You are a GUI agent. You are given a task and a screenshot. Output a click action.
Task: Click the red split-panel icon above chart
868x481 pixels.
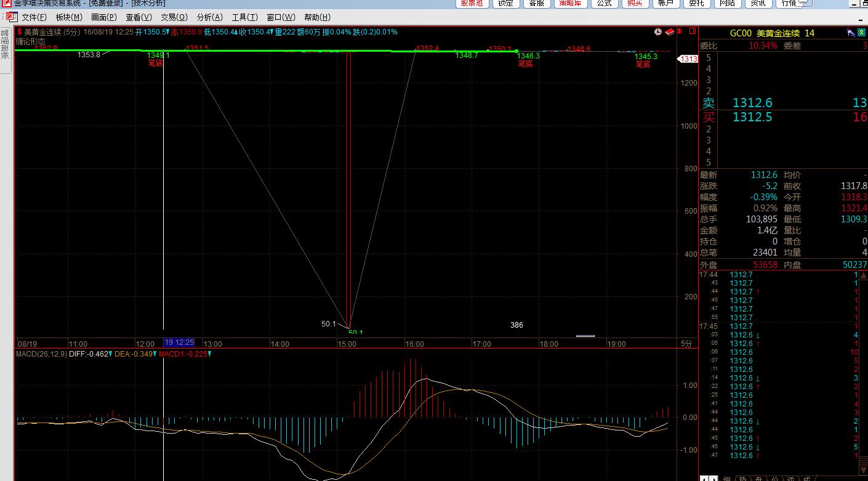pos(692,32)
